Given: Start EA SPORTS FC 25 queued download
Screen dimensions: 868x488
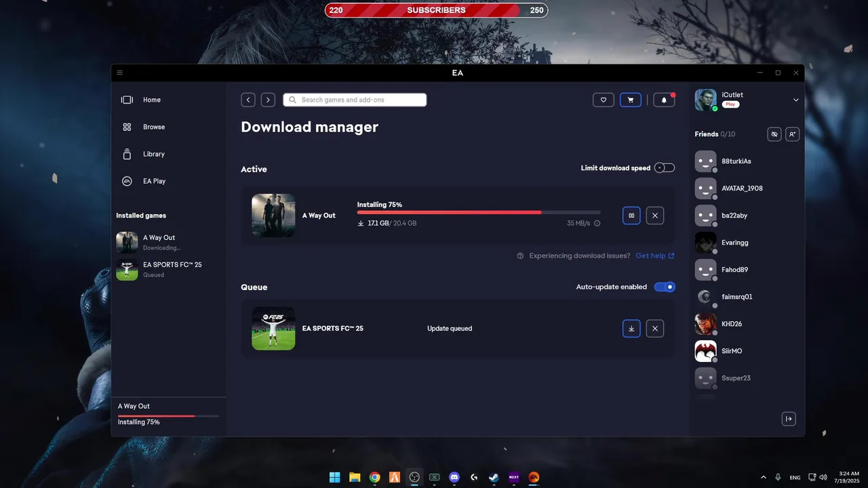Looking at the screenshot, I should pos(631,328).
